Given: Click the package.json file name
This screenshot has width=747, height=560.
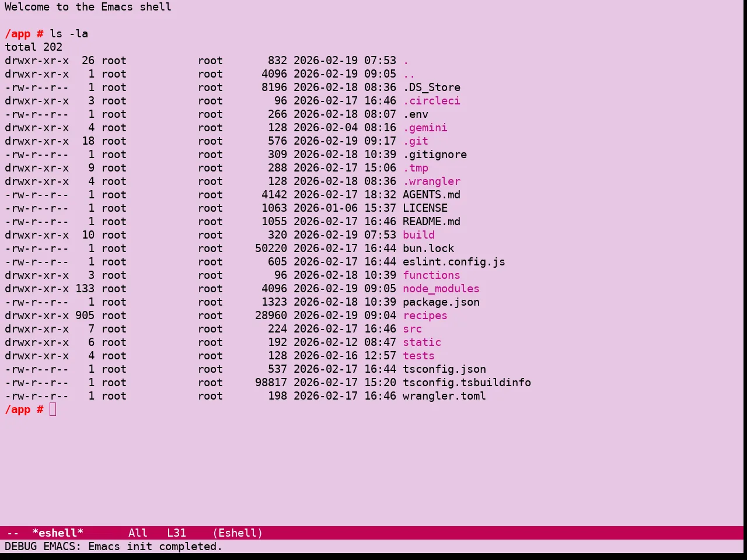Looking at the screenshot, I should (x=441, y=302).
